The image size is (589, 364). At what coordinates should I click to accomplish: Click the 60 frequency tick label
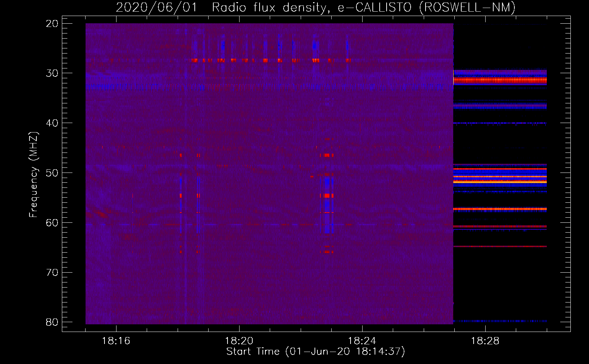click(52, 223)
